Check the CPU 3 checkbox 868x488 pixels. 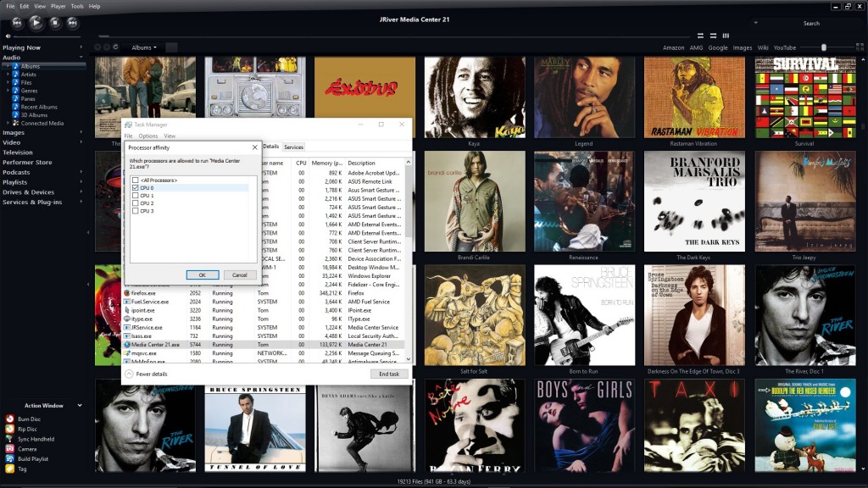(x=135, y=211)
